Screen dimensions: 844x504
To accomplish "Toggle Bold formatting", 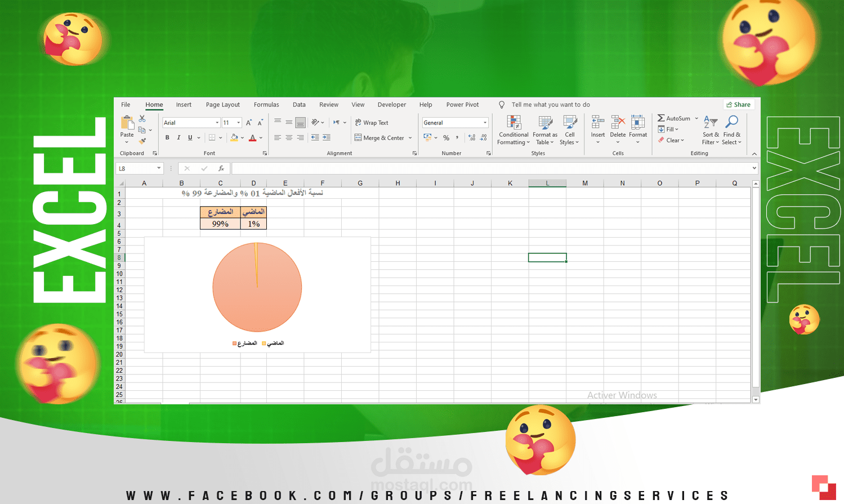I will (167, 137).
